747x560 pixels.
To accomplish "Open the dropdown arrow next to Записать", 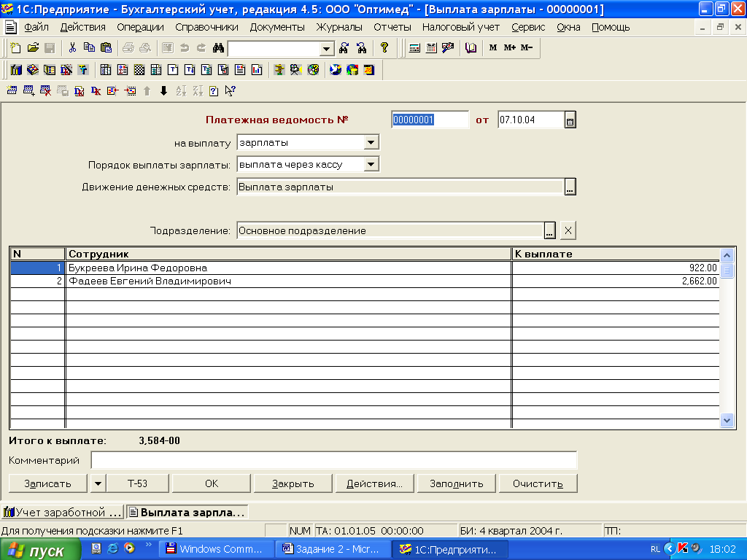I will [98, 483].
